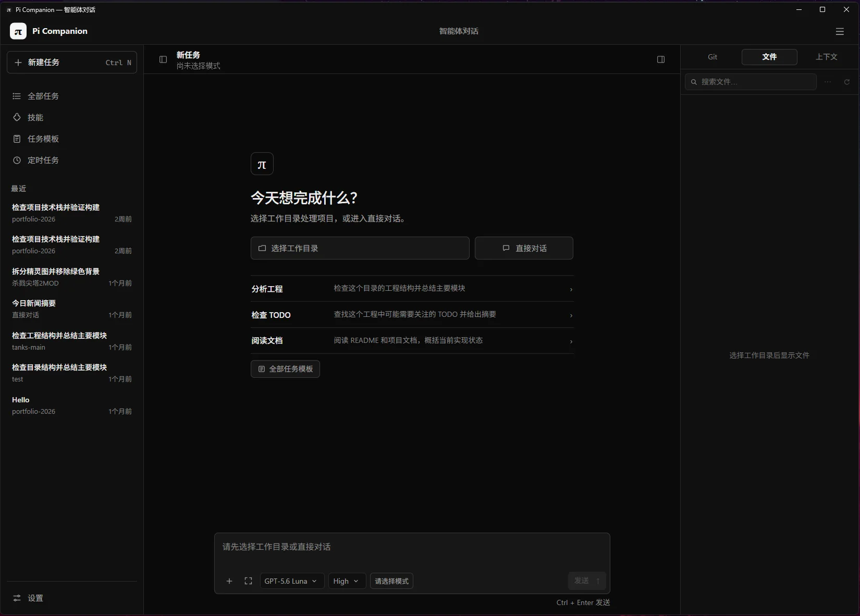Open recent task Hello
This screenshot has height=616, width=860.
coord(72,405)
